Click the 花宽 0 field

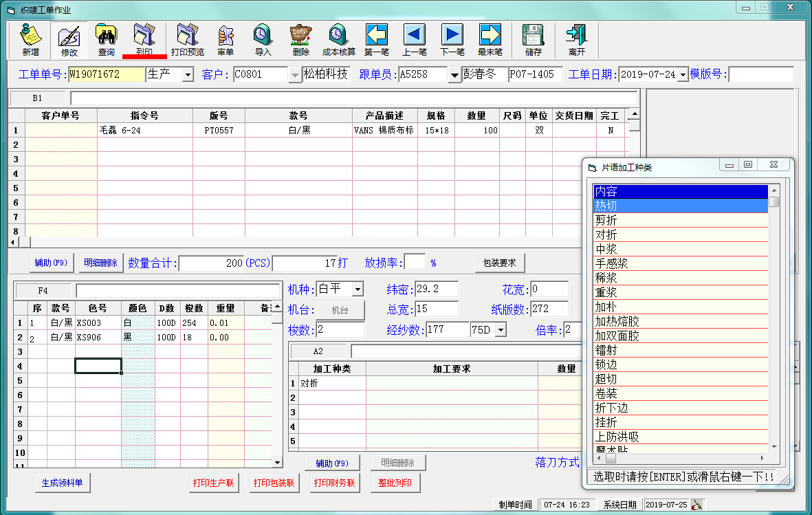549,289
